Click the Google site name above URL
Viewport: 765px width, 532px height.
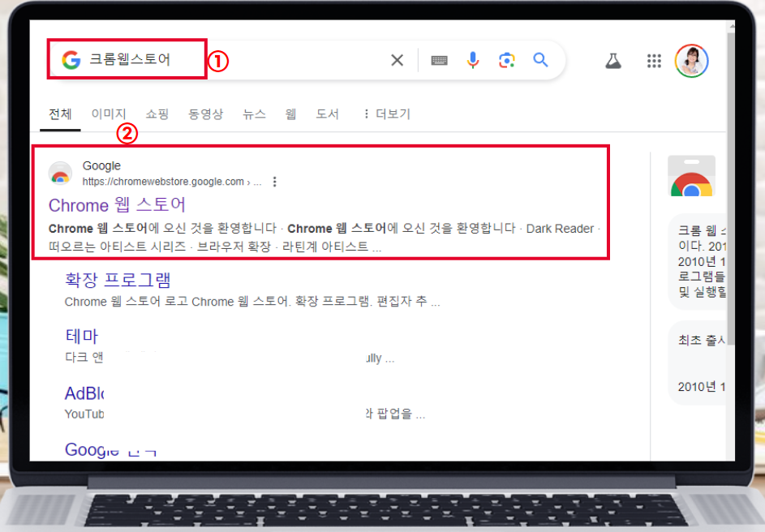pyautogui.click(x=101, y=165)
